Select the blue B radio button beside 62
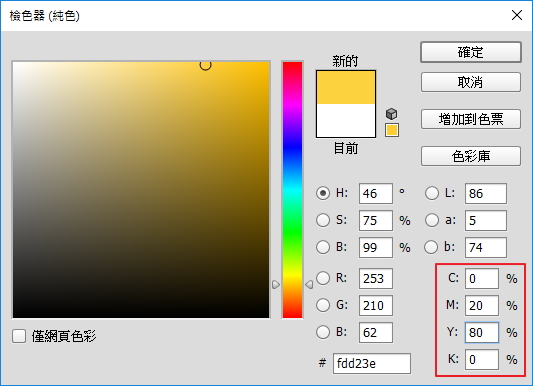This screenshot has height=386, width=533. 323,332
